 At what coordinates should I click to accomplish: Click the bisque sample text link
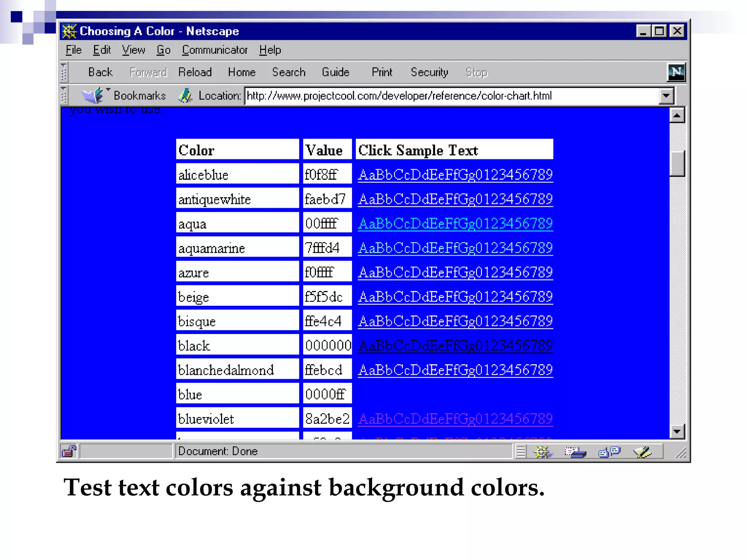pos(455,321)
